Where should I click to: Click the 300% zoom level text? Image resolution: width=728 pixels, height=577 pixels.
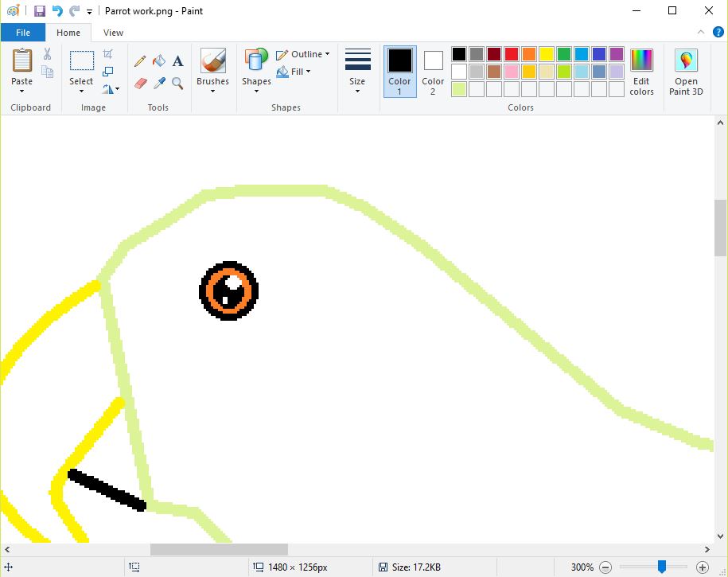click(x=582, y=567)
